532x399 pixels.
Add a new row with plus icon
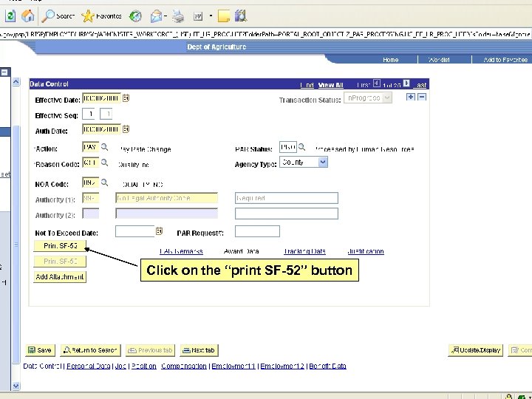(x=411, y=97)
